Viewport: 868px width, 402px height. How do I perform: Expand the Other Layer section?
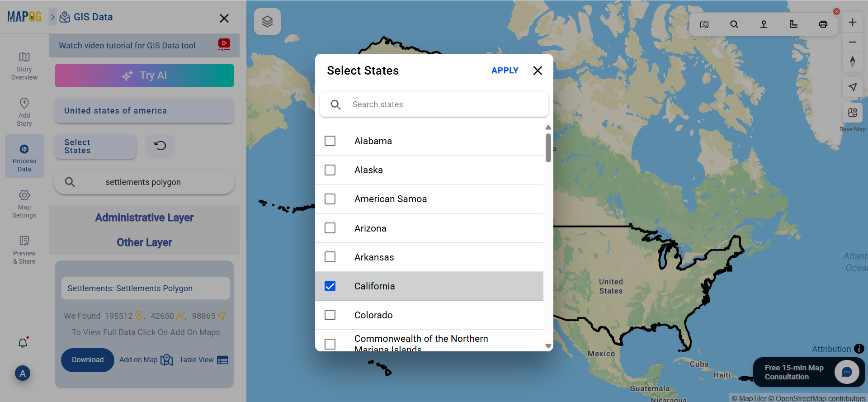[144, 242]
